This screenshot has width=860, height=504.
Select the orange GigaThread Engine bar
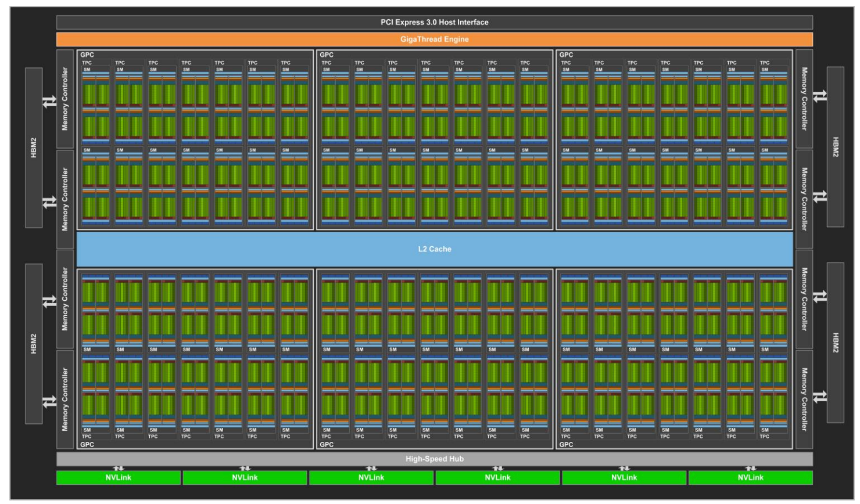(434, 39)
